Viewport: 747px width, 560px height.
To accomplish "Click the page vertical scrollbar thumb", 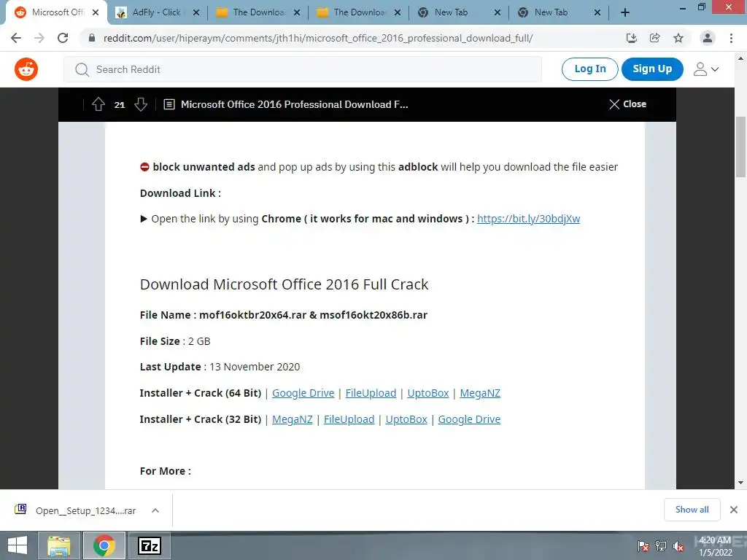I will [740, 147].
